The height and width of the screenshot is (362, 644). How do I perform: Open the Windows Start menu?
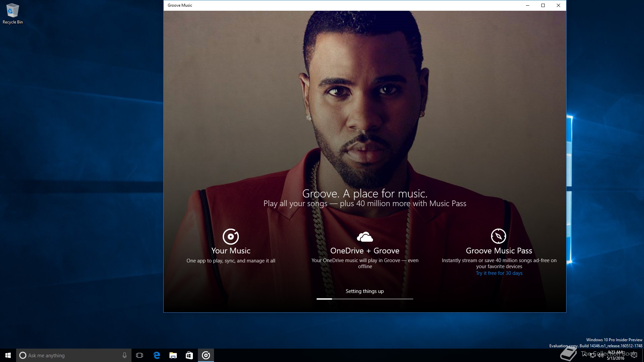[x=8, y=355]
